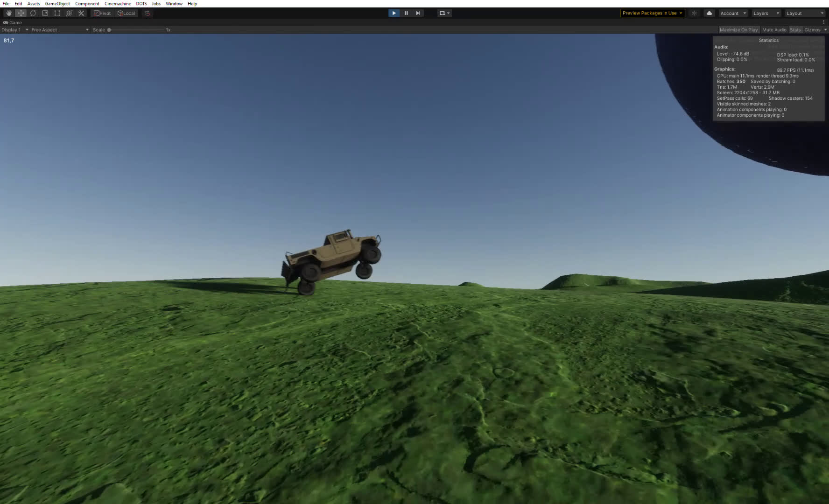This screenshot has width=829, height=504.
Task: Hide the Stats overlay
Action: coord(795,30)
